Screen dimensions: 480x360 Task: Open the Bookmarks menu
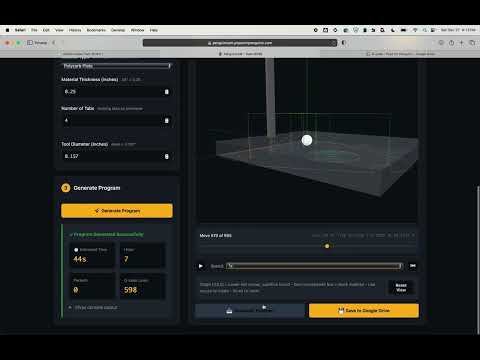[96, 30]
